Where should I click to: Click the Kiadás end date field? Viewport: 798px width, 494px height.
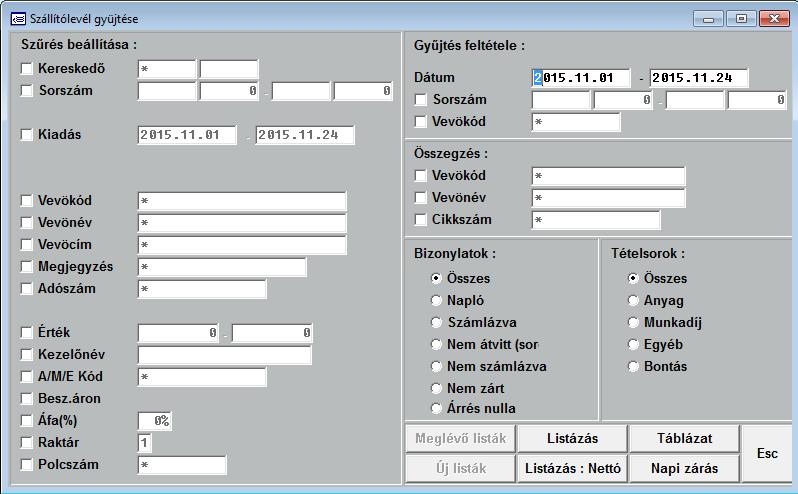pos(305,135)
